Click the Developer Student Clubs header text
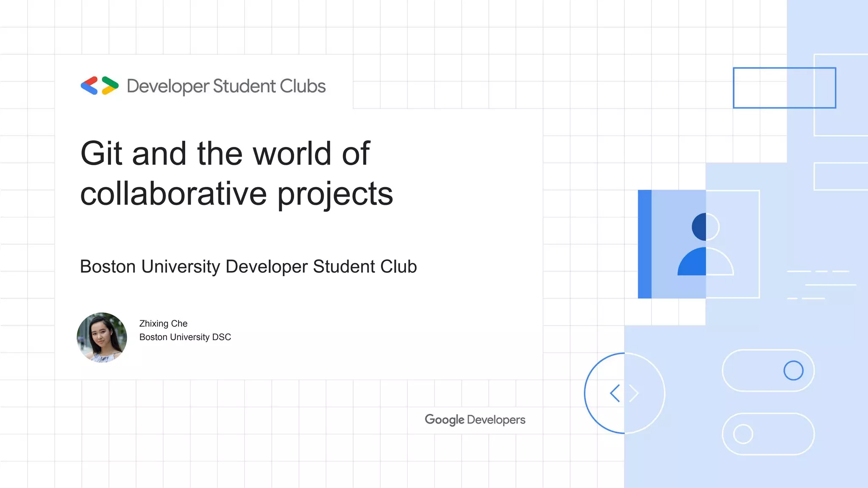Image resolution: width=868 pixels, height=488 pixels. pos(226,86)
